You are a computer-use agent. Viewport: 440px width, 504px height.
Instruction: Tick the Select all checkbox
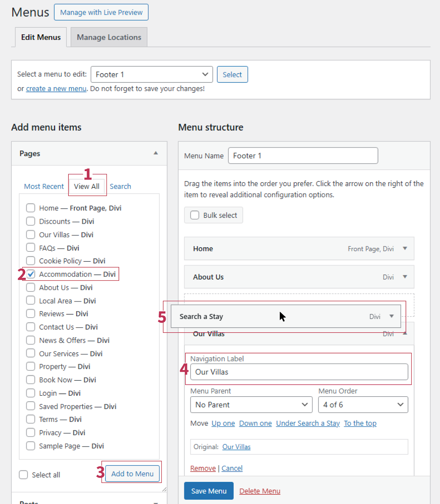coord(23,475)
